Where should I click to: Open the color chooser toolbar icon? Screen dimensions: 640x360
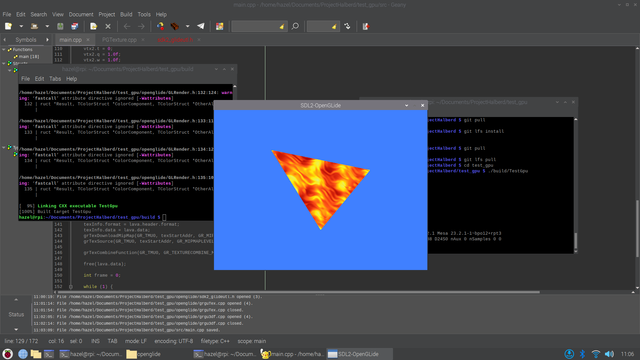tap(220, 26)
